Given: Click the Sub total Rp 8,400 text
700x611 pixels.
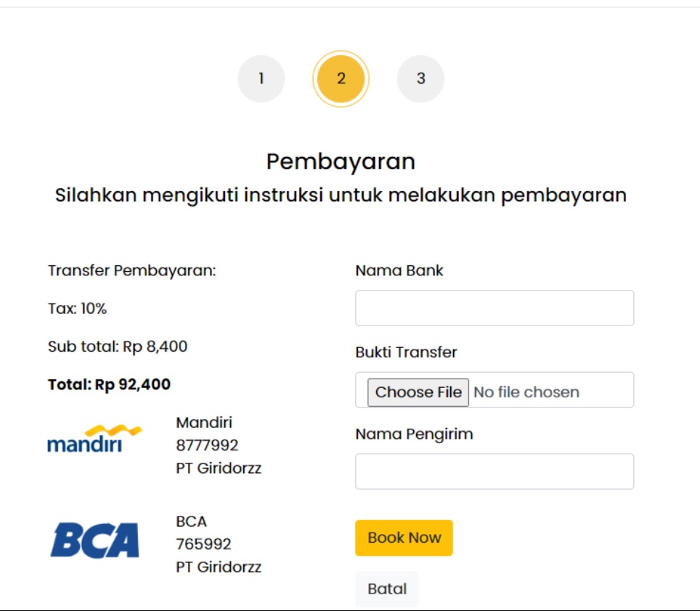Looking at the screenshot, I should (118, 347).
